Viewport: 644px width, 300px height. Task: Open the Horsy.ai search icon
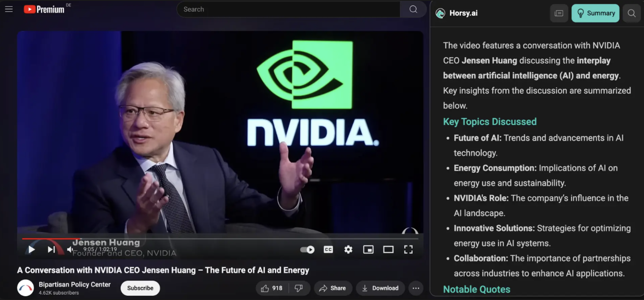632,13
